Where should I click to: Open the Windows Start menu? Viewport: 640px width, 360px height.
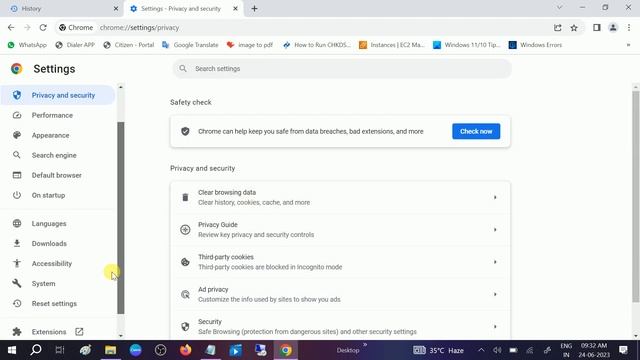[12, 350]
